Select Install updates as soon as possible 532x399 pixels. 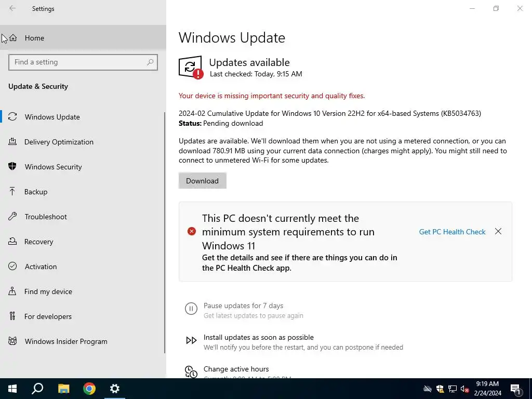click(x=259, y=337)
